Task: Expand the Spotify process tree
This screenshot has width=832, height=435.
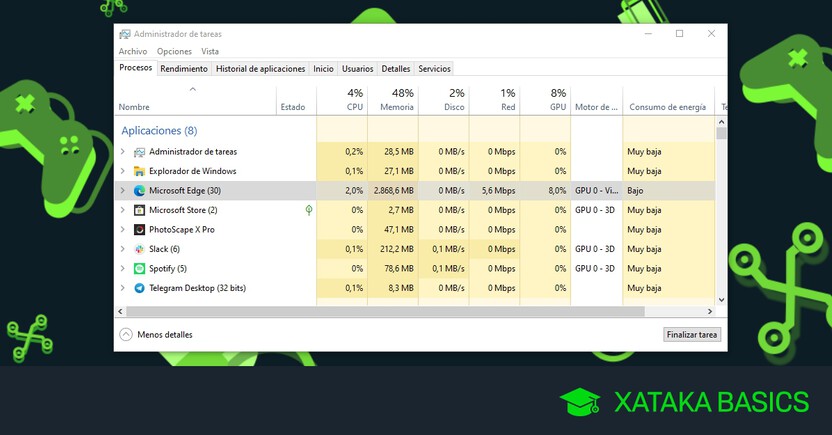Action: coord(123,269)
